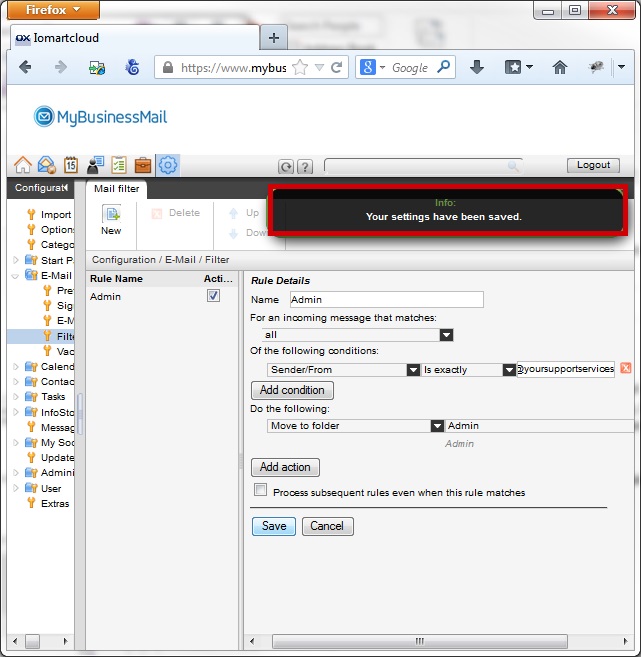The image size is (641, 657).
Task: Click the rule Name input field
Action: (386, 299)
